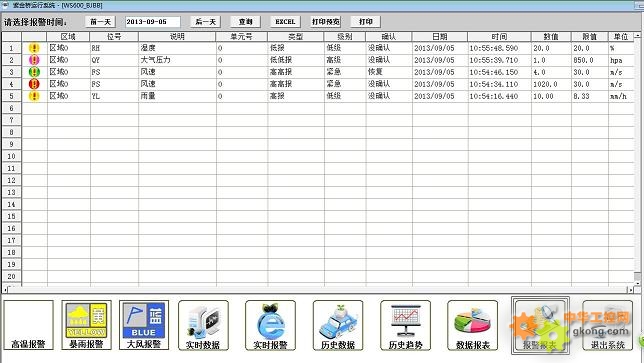Screen dimensions: 644x363
Task: Select the 确认 column header
Action: point(389,37)
